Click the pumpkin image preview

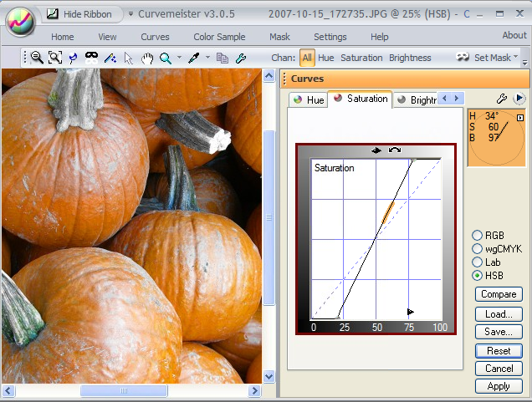pos(131,226)
